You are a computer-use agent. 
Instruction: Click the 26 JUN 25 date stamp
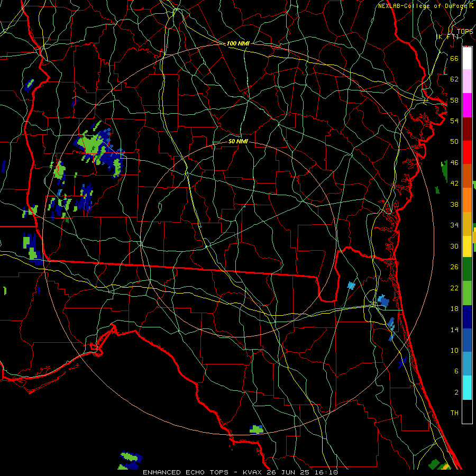click(x=288, y=472)
